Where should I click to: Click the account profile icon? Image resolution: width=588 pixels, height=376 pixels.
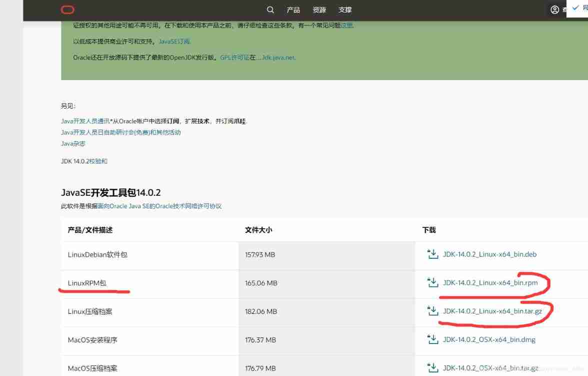coord(554,10)
